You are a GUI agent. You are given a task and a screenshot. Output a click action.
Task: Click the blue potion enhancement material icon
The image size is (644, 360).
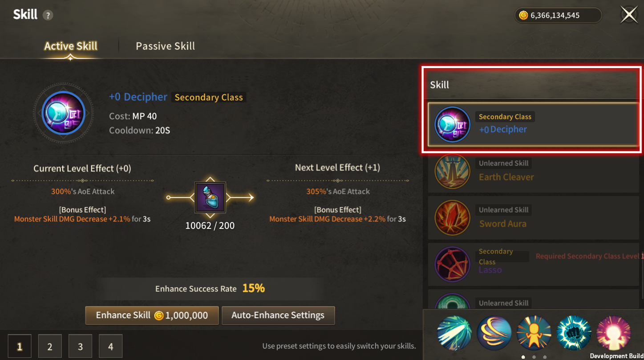[210, 197]
